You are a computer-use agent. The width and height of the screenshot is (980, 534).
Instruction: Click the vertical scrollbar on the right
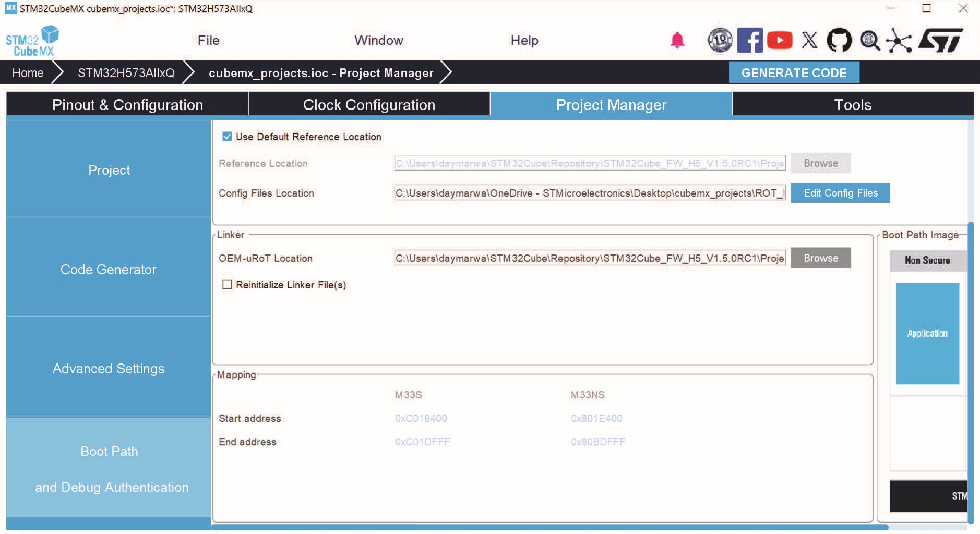pyautogui.click(x=971, y=373)
